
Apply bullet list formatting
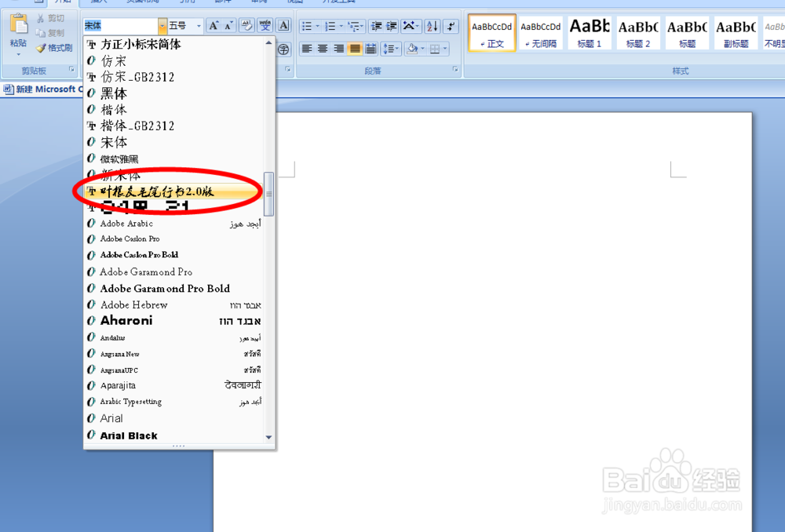pyautogui.click(x=306, y=26)
